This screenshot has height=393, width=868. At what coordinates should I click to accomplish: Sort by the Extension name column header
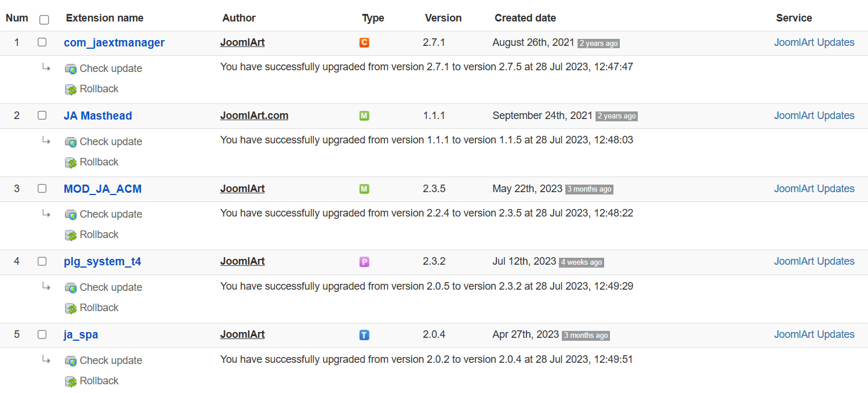pos(104,18)
